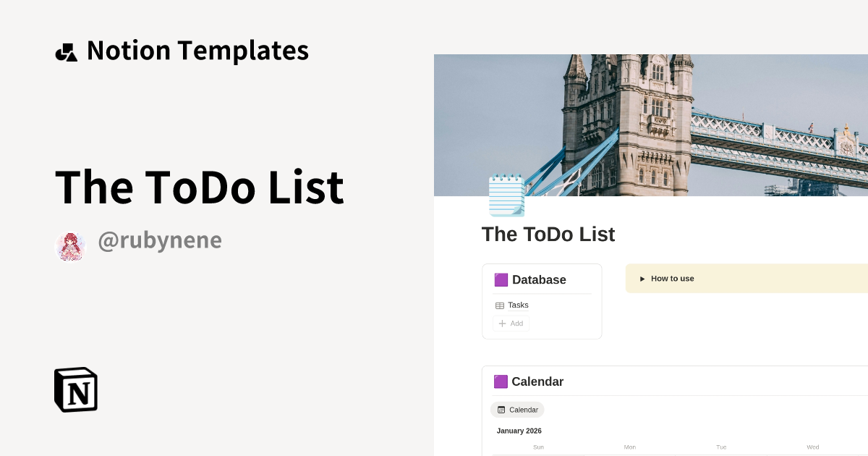This screenshot has height=456, width=868.
Task: Click the Add button under Tasks
Action: pos(511,324)
